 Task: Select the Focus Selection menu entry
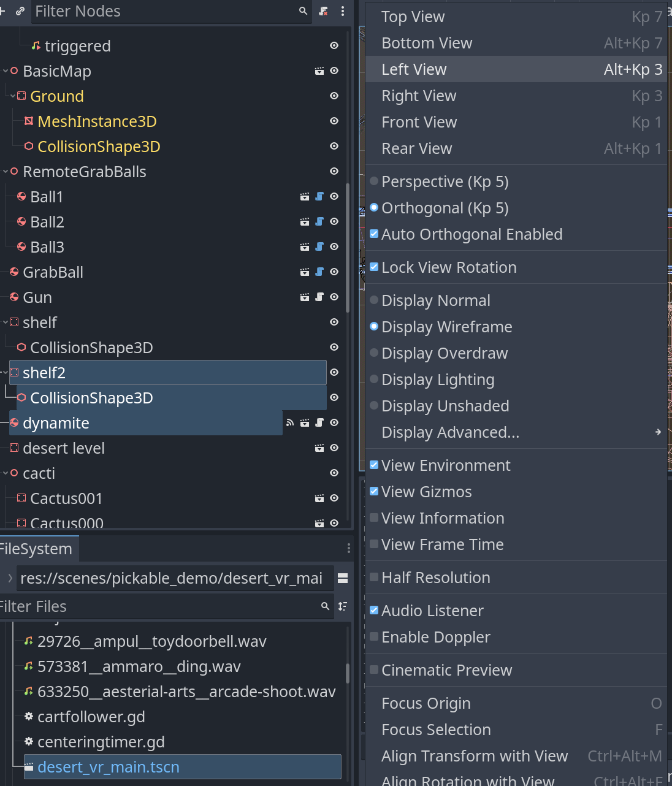click(x=436, y=730)
